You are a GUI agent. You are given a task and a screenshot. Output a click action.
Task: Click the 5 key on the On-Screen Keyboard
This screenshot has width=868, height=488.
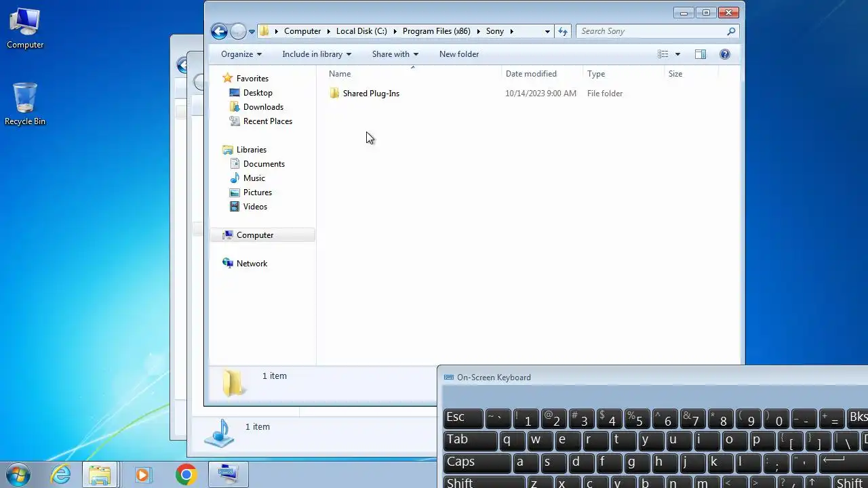pos(637,418)
